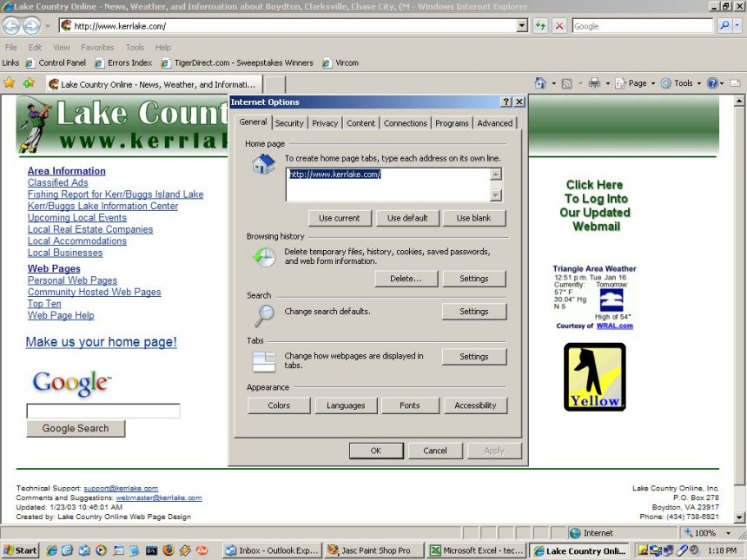Image resolution: width=747 pixels, height=560 pixels.
Task: Click the home page address text box
Action: [388, 185]
